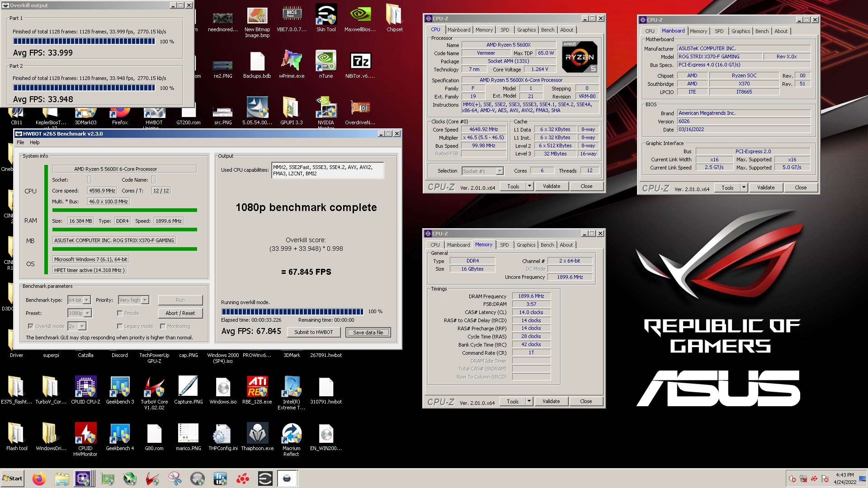Open the nTune icon
The height and width of the screenshot is (488, 868).
coord(326,65)
